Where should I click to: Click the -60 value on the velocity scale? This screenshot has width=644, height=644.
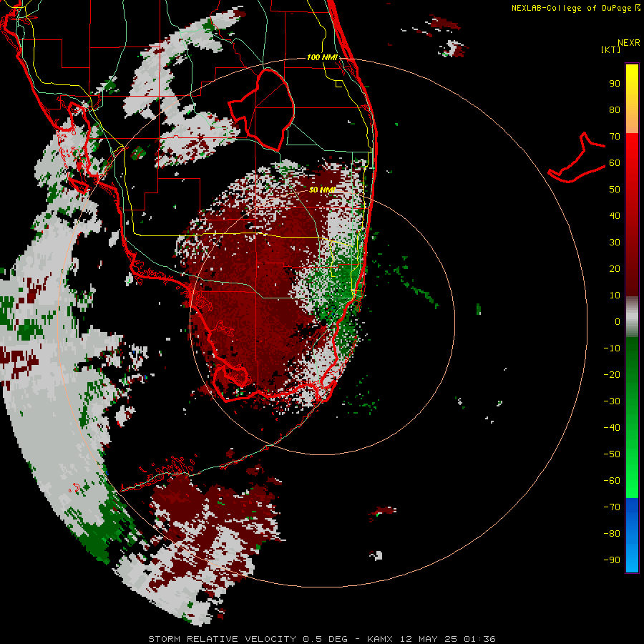coord(612,481)
